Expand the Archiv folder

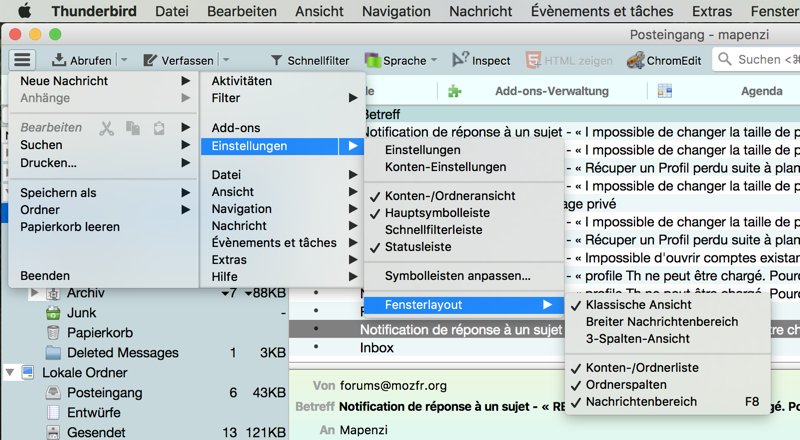(x=35, y=293)
